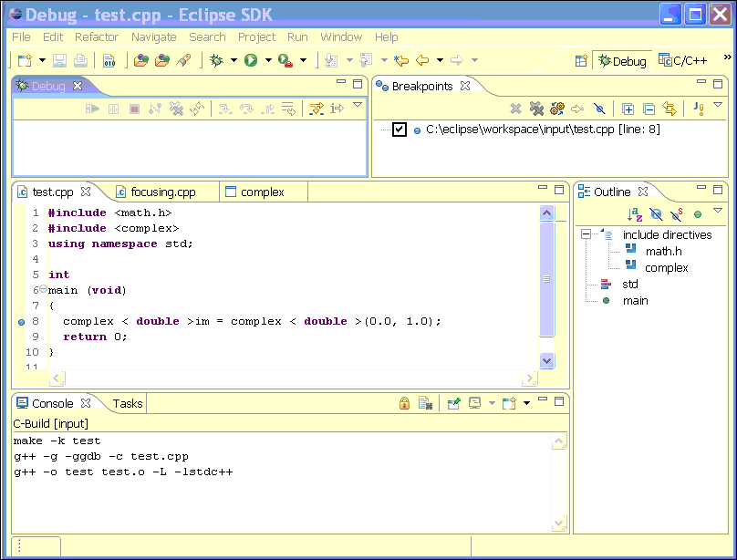Click the Back navigation arrow icon
Screen dimensions: 737x560
pos(422,60)
